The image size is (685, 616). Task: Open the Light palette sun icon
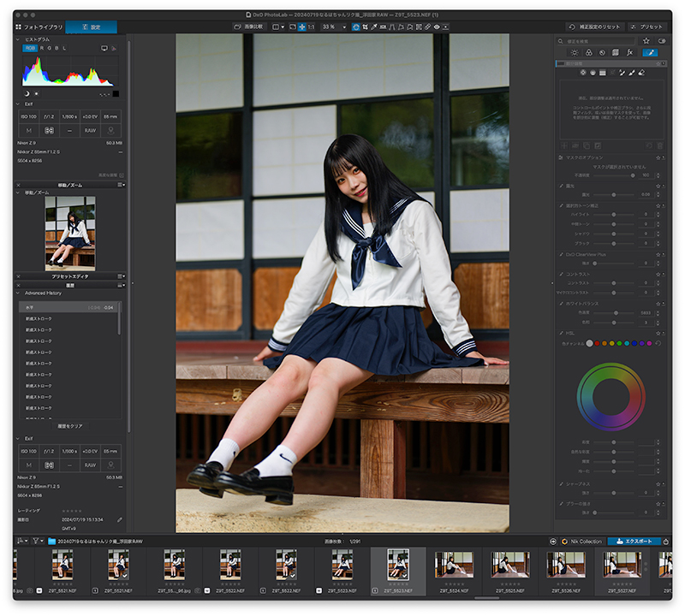coord(575,53)
